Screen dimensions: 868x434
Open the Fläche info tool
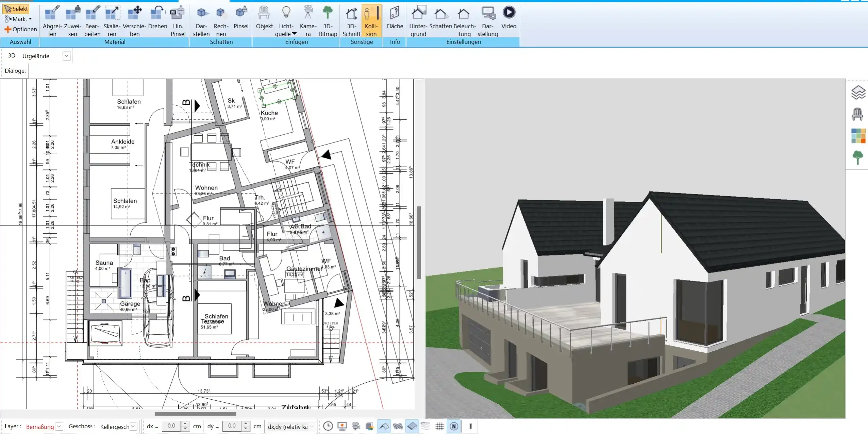pyautogui.click(x=395, y=20)
